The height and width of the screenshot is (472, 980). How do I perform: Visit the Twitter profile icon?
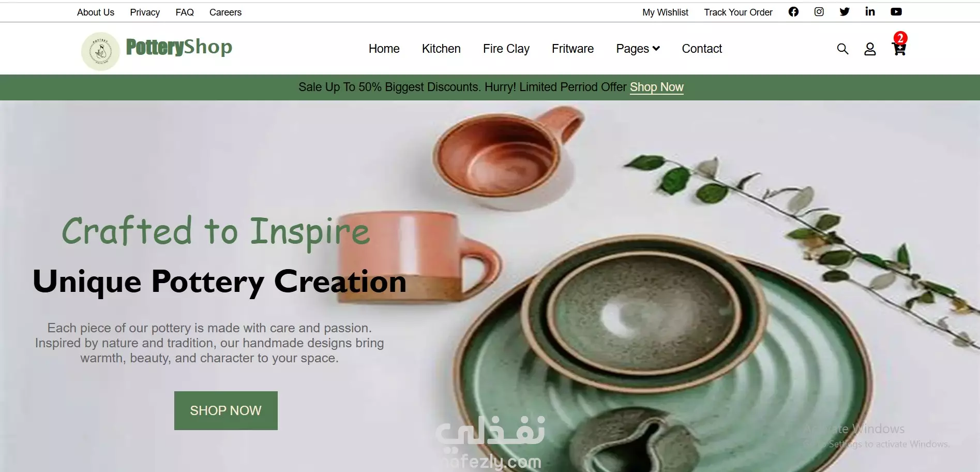coord(845,12)
